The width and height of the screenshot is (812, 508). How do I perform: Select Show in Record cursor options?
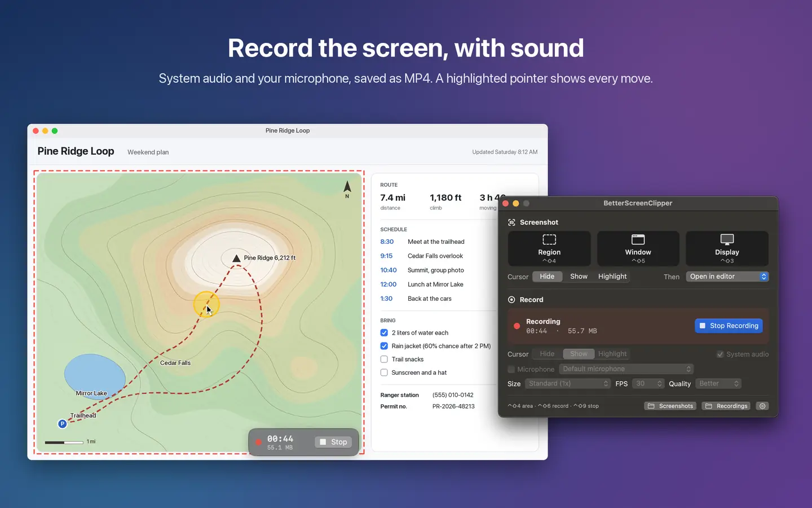(x=579, y=354)
